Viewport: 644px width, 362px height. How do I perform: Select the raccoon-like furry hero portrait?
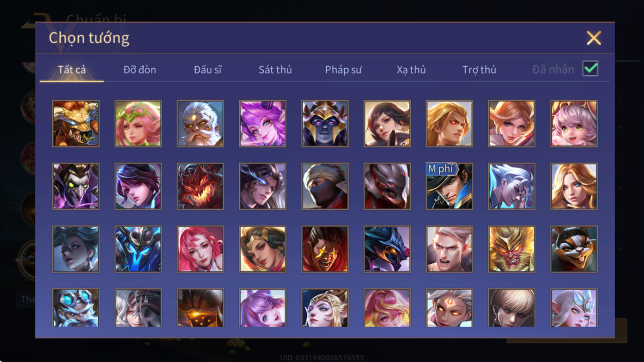coord(574,249)
